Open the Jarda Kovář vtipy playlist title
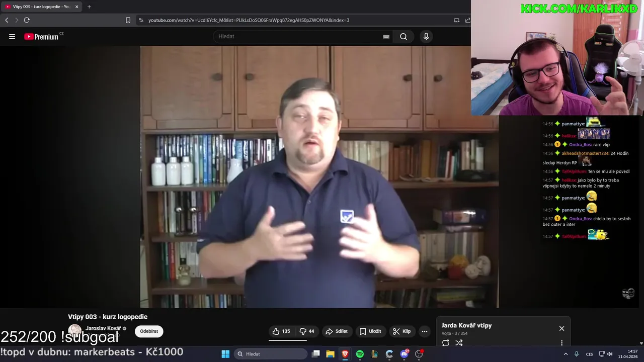This screenshot has width=644, height=362. point(466,325)
